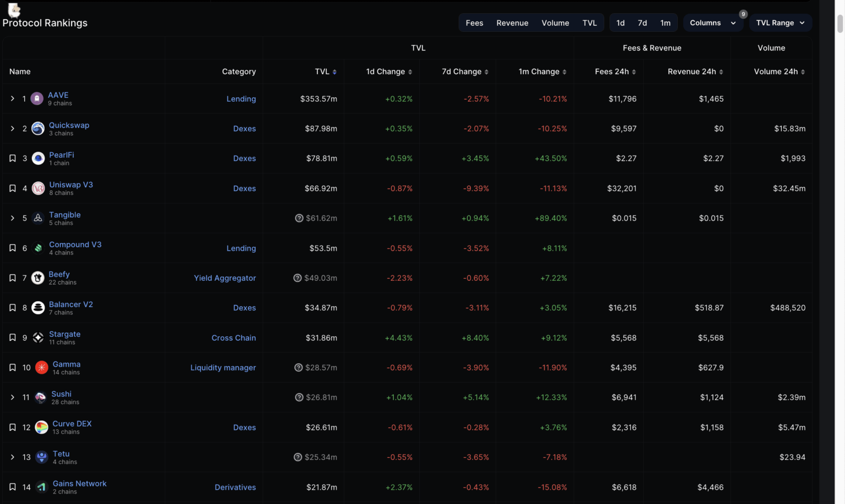Click the question mark icon beside Beefy TVL

[x=298, y=278]
